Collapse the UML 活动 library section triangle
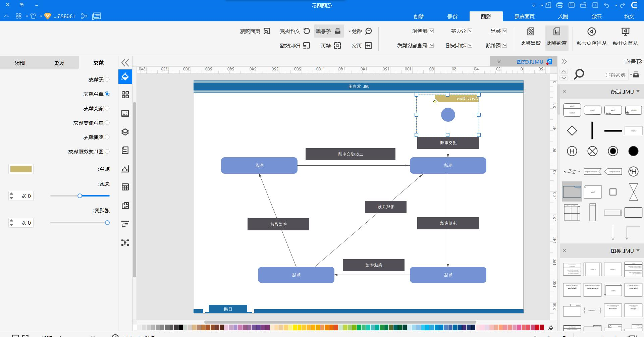Screen dimensions: 644x337 tap(638, 91)
